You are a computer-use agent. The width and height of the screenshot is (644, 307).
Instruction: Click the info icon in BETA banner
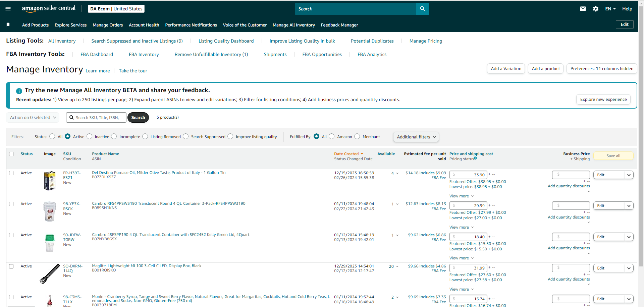(x=19, y=91)
